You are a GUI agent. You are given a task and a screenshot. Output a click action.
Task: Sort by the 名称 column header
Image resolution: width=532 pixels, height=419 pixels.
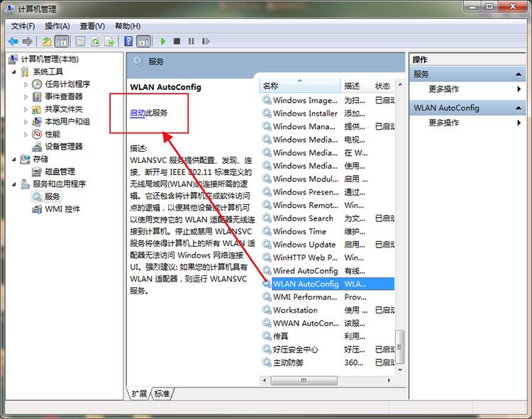[300, 86]
